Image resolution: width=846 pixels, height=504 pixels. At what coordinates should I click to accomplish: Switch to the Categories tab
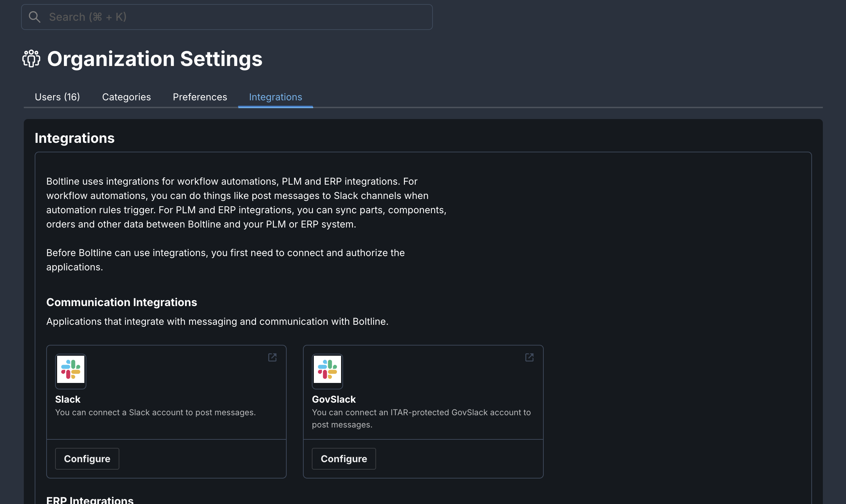(126, 97)
